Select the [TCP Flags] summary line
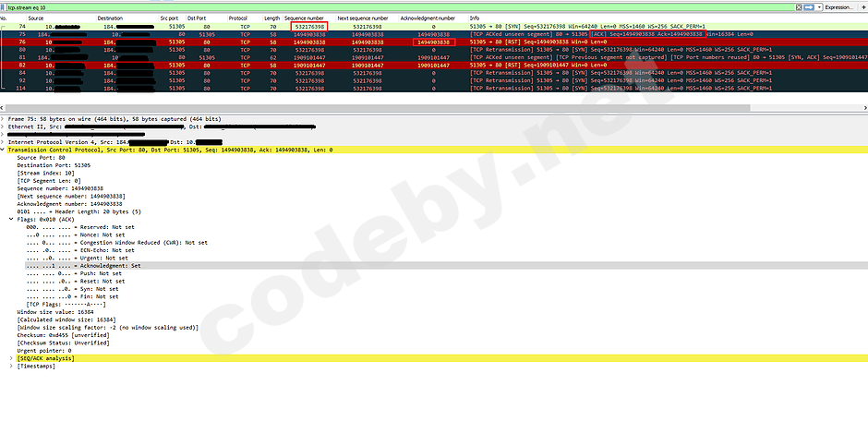This screenshot has width=868, height=421. coord(66,305)
